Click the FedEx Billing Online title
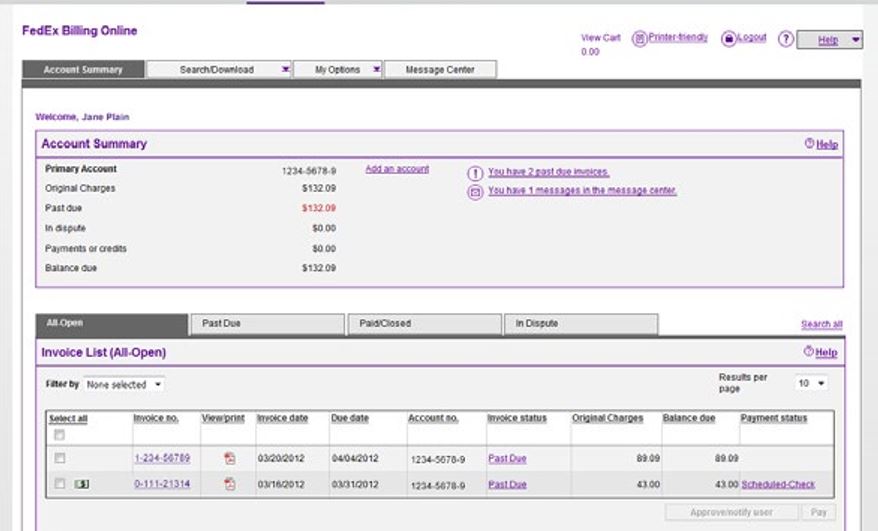 [80, 31]
